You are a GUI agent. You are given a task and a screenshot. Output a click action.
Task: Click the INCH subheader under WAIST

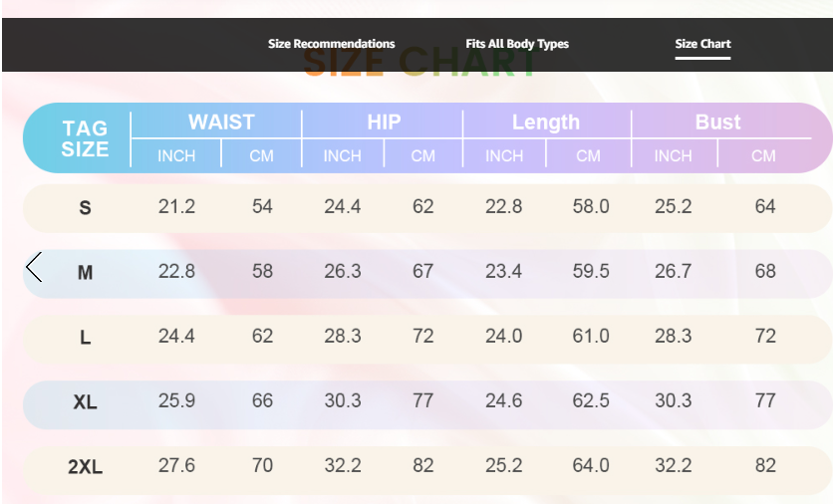(176, 155)
